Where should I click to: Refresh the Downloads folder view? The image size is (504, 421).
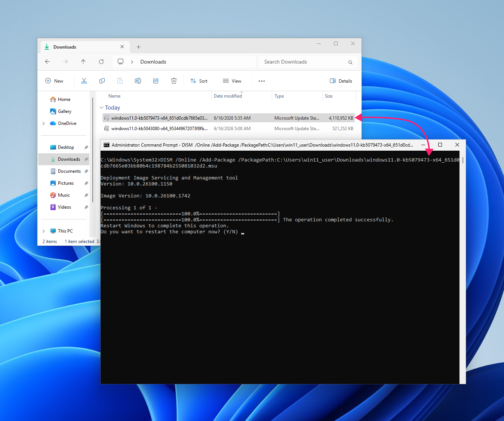[x=101, y=62]
